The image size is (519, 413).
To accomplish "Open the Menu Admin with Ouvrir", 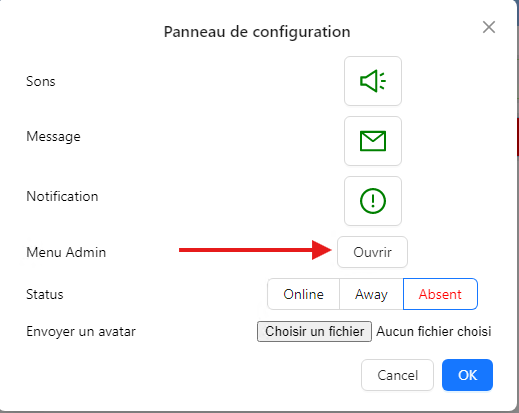I will 372,252.
